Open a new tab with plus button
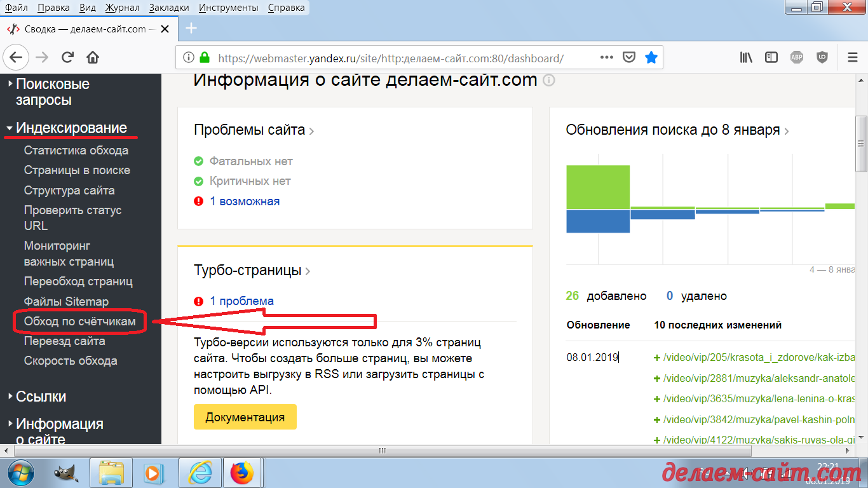Screen dimensions: 868x488 tap(191, 29)
